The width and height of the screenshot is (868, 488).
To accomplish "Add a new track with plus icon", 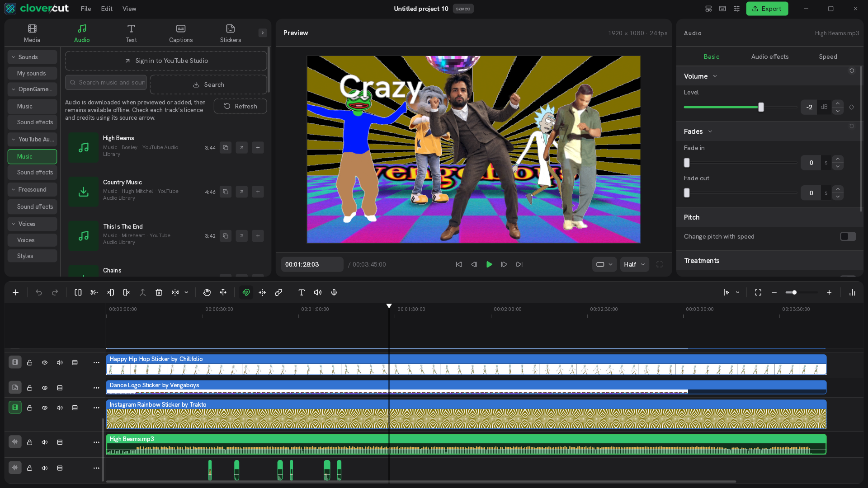I will [x=15, y=292].
